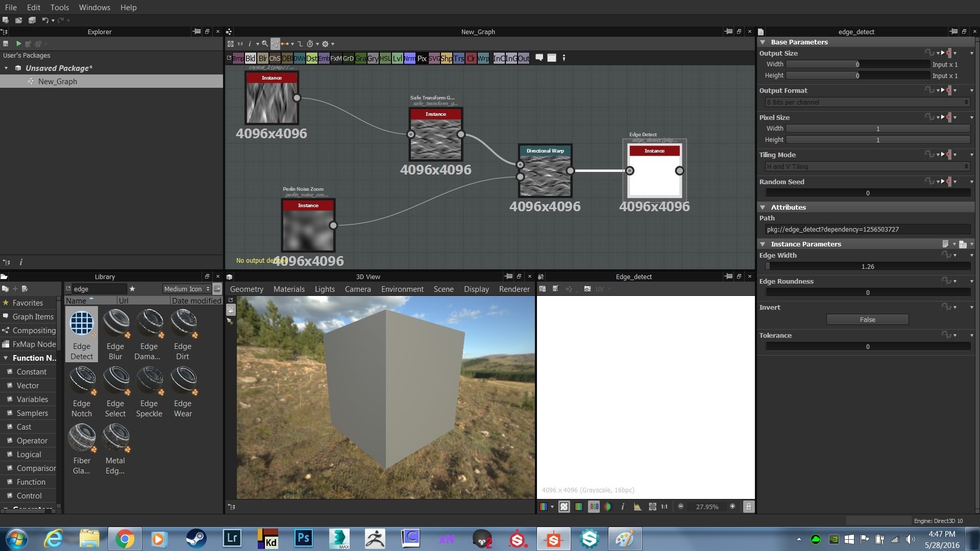Select Edge Detect thumbnail in Library
Image resolution: width=980 pixels, height=551 pixels.
[x=82, y=335]
